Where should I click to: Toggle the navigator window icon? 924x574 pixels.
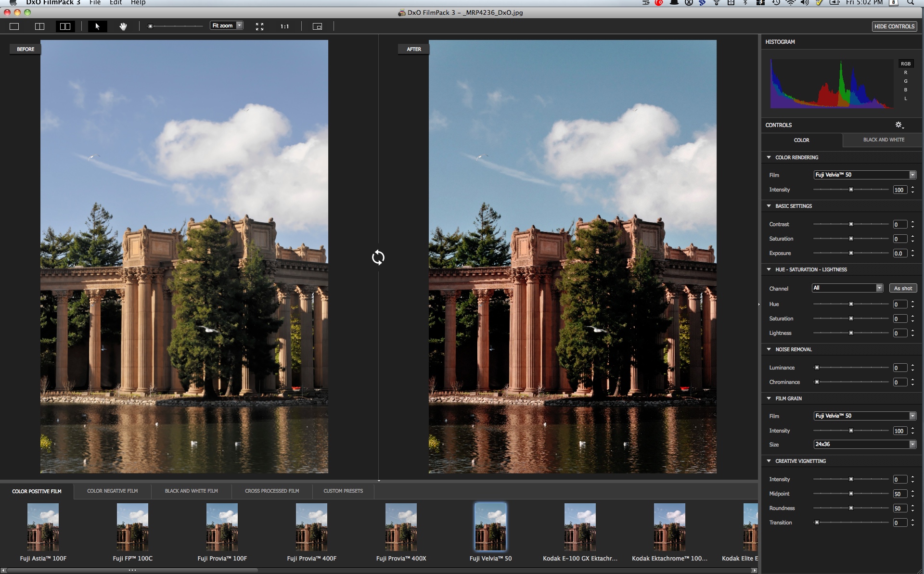[x=317, y=26]
